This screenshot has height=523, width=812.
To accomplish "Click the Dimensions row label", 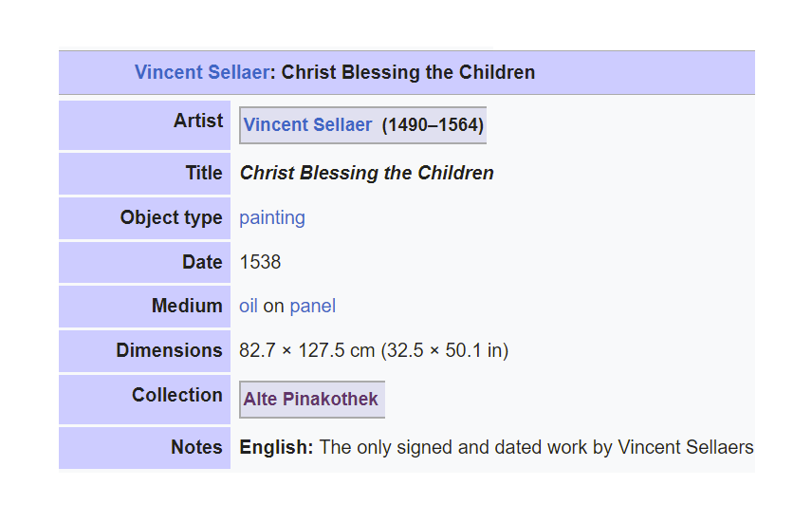I will [170, 350].
